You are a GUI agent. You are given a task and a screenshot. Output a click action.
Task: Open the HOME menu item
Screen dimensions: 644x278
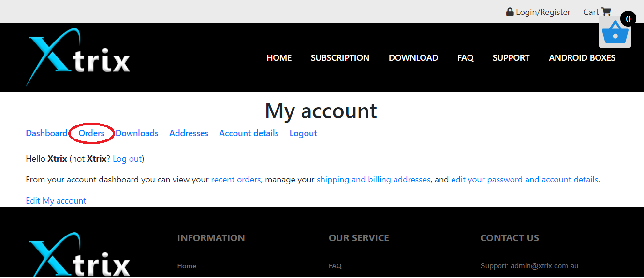tap(279, 57)
